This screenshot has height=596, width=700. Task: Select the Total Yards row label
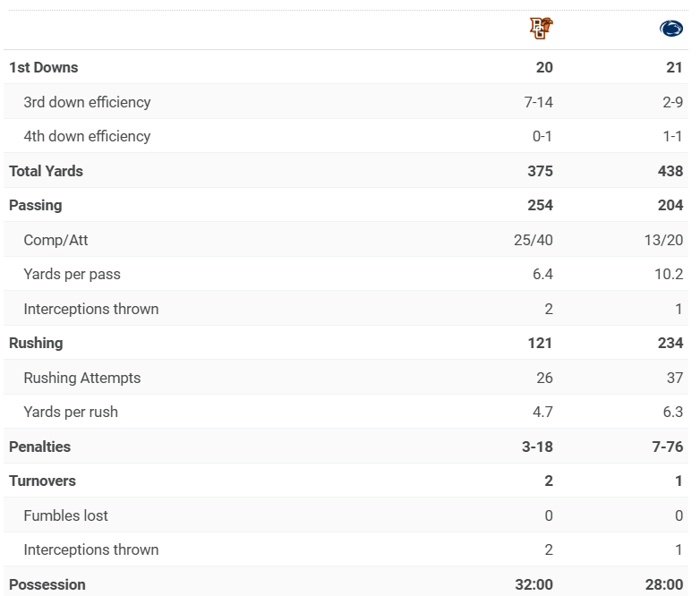[46, 171]
